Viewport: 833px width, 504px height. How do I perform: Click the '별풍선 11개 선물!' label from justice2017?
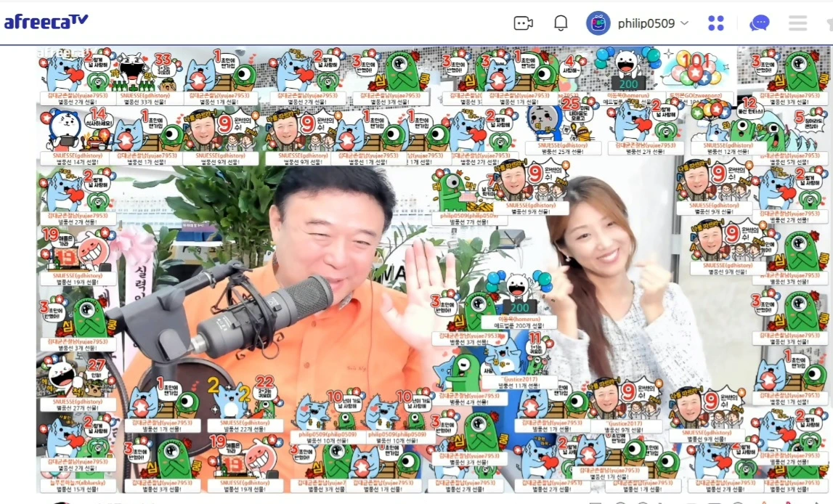519,386
